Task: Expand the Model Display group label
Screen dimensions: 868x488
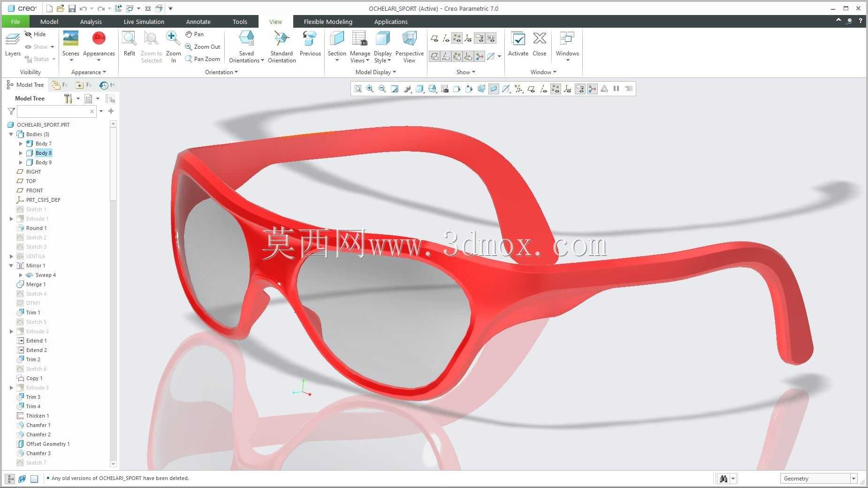Action: (x=375, y=72)
